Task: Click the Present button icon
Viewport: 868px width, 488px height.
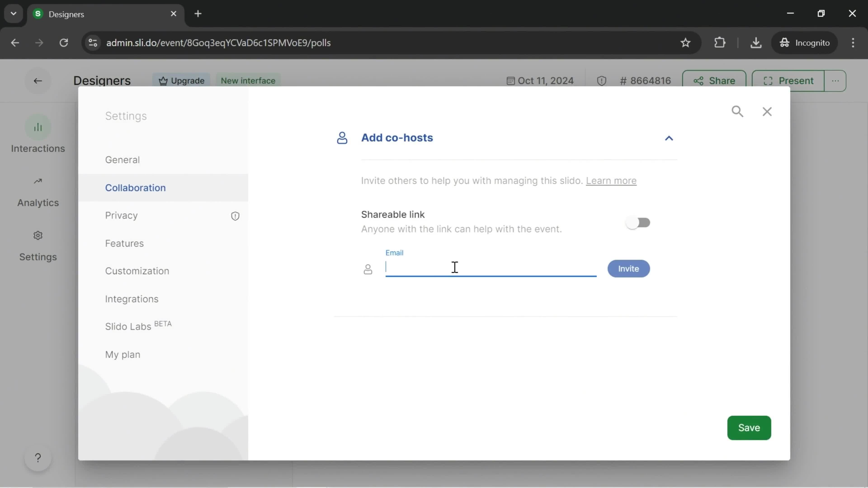Action: click(x=769, y=80)
